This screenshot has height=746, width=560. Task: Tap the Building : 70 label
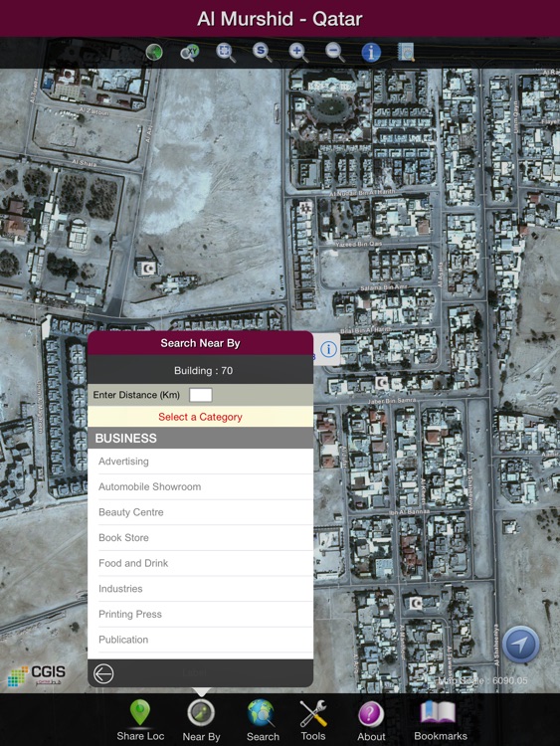pyautogui.click(x=203, y=371)
